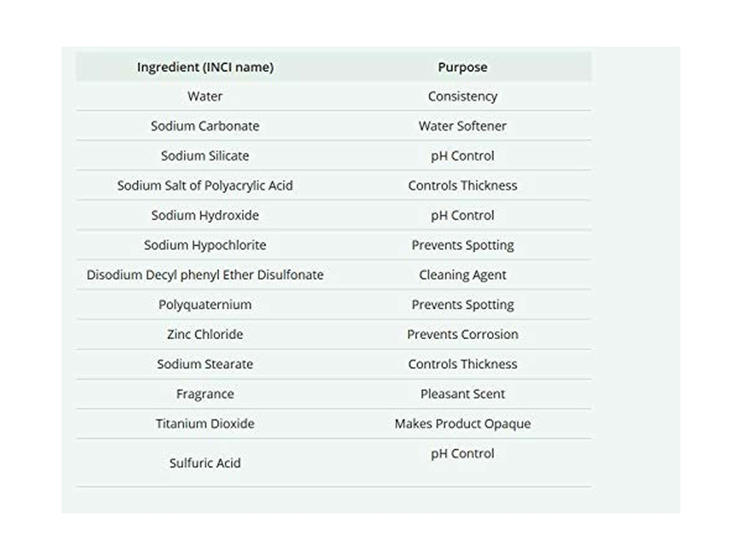Click the Sodium Hydroxide ingredient
This screenshot has width=742, height=560.
click(205, 216)
